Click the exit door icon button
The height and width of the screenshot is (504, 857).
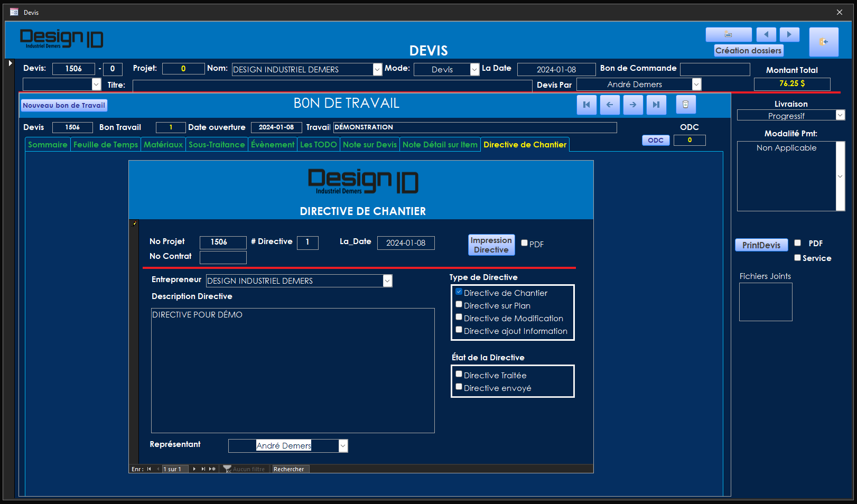click(823, 42)
